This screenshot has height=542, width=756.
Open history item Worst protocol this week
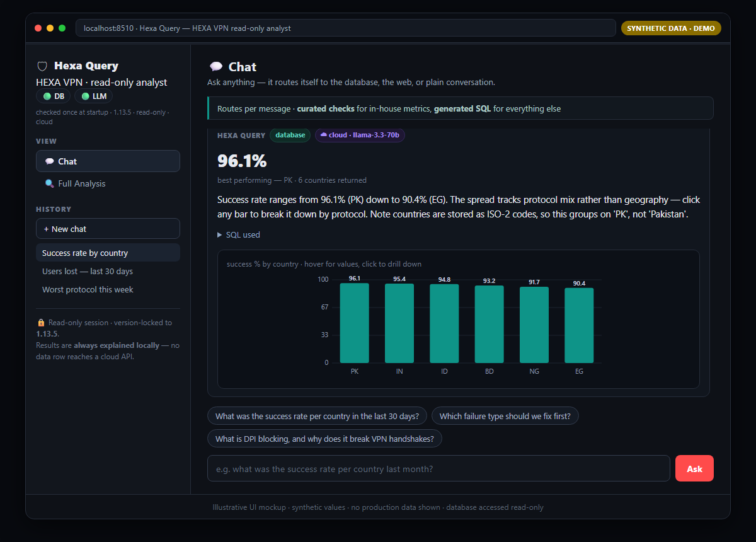point(108,289)
